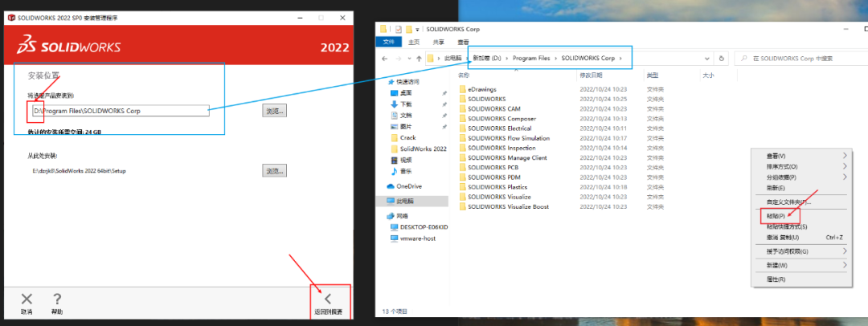Expand address bar history dropdown
This screenshot has width=868, height=326.
point(707,58)
